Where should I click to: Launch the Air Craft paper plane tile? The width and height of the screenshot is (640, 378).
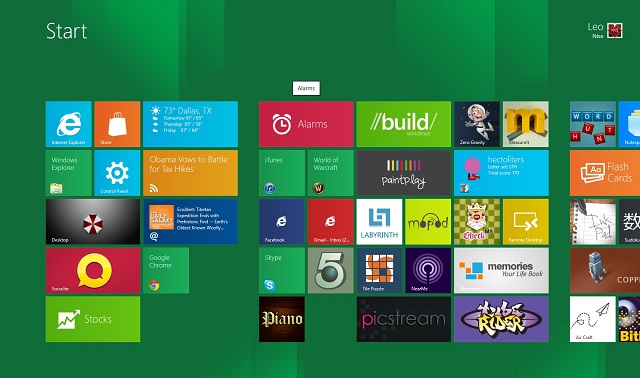click(593, 319)
